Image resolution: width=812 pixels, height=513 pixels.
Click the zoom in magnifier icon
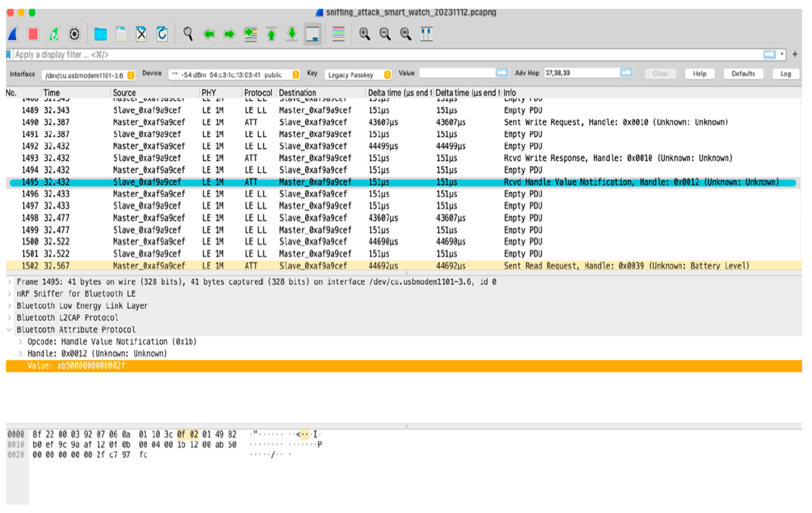click(365, 34)
